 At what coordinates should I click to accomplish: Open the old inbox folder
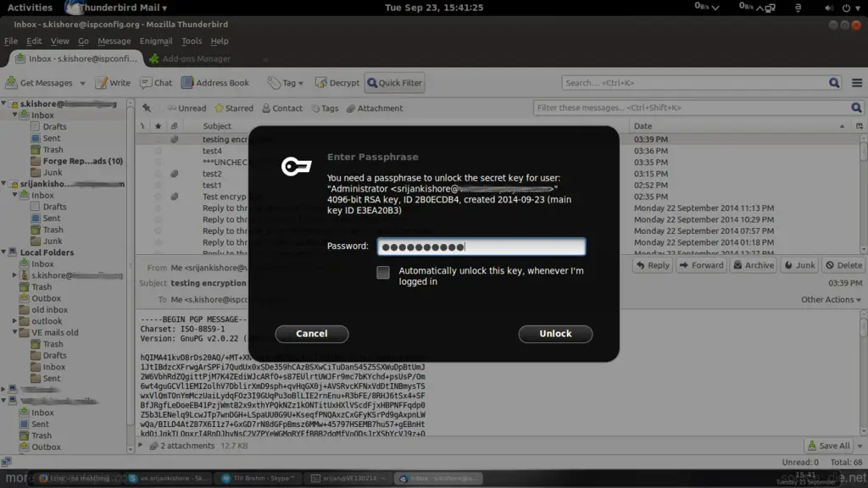click(x=43, y=310)
